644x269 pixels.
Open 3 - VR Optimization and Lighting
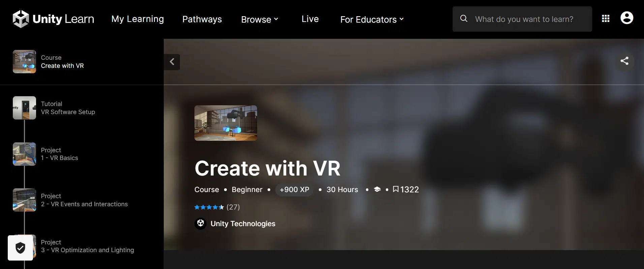point(87,250)
